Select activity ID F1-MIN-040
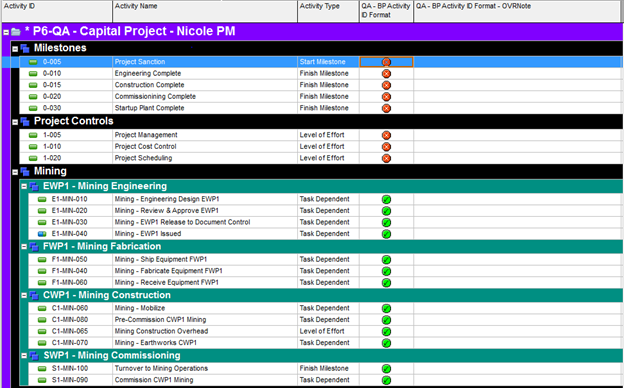This screenshot has width=624, height=388. tap(70, 271)
